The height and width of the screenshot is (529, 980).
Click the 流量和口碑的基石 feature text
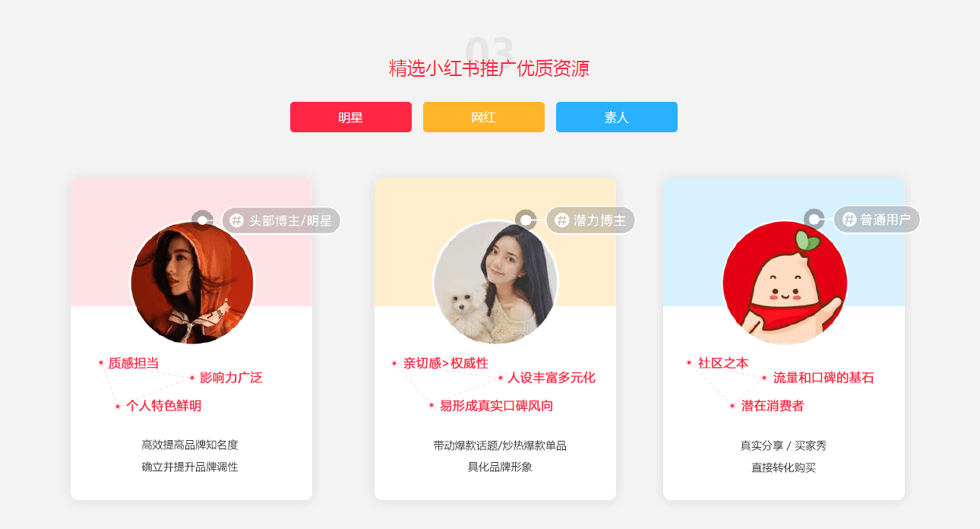click(824, 378)
